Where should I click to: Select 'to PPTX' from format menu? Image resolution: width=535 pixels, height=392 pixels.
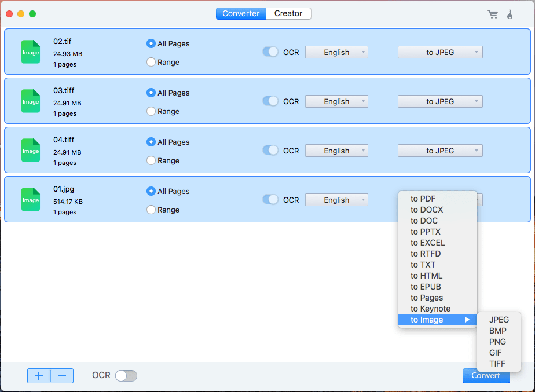point(437,232)
